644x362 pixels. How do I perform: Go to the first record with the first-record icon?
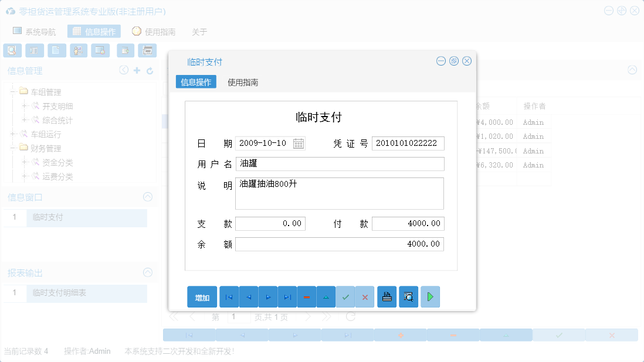229,297
